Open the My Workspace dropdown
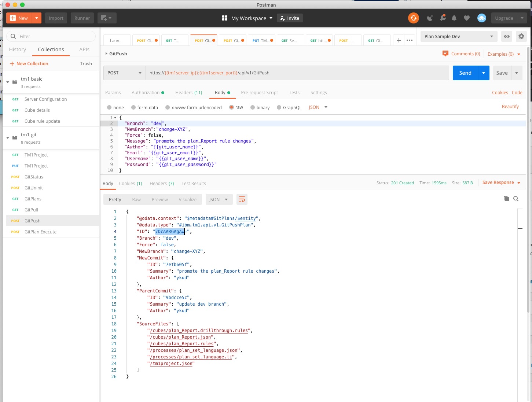 (252, 18)
